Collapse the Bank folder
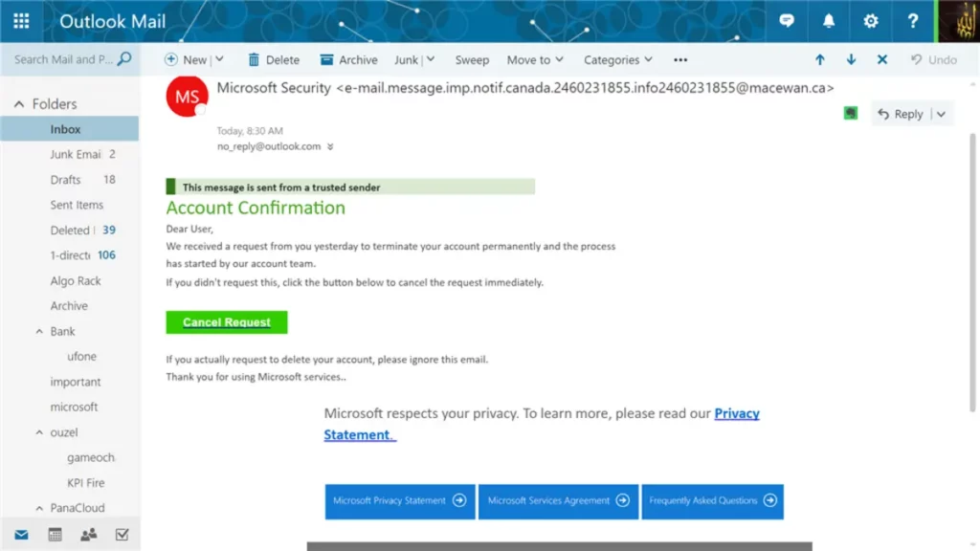 (x=39, y=331)
